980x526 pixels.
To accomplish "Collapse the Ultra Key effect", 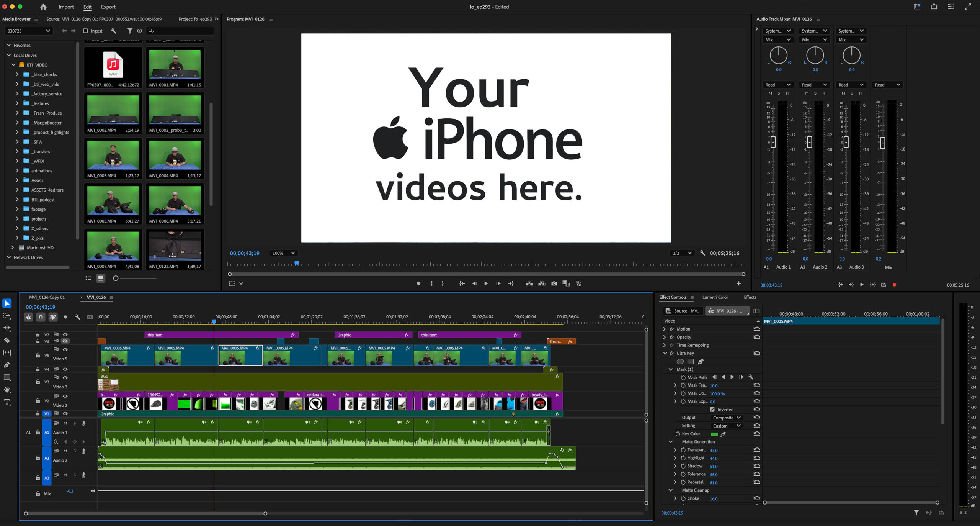I will [x=665, y=353].
